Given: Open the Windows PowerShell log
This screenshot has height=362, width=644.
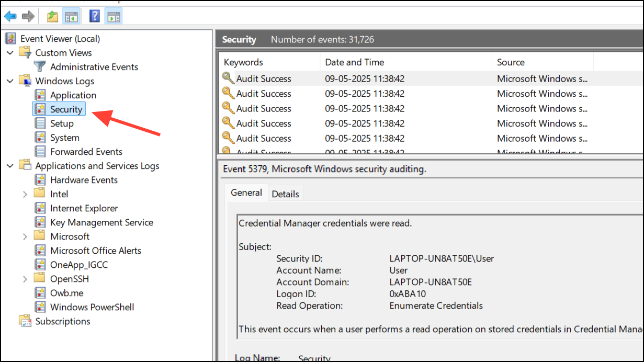Looking at the screenshot, I should pyautogui.click(x=92, y=307).
